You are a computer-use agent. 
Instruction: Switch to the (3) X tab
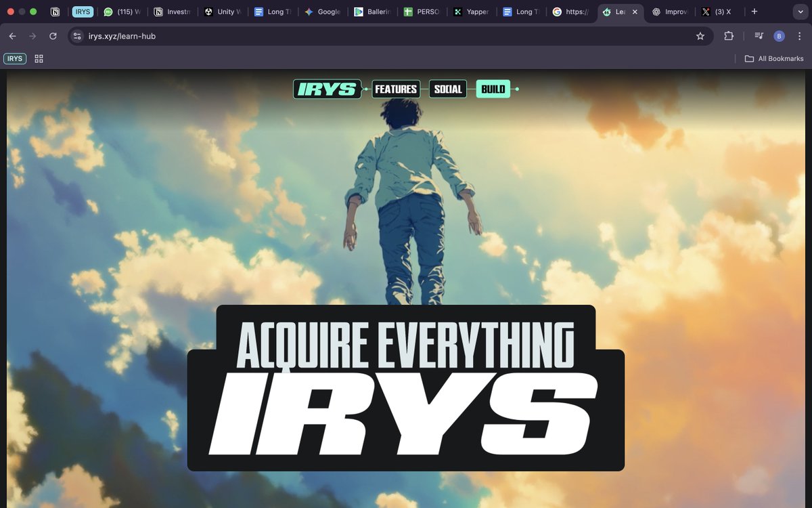(719, 12)
